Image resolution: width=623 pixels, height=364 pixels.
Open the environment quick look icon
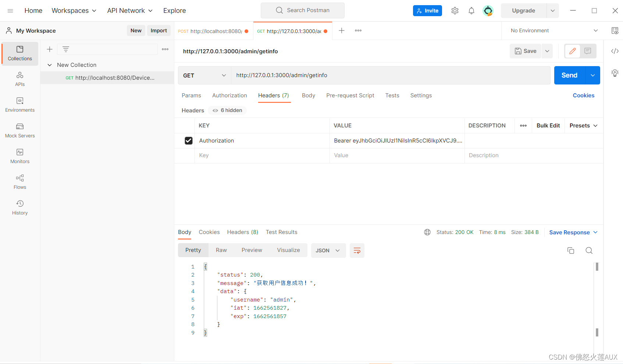pos(615,30)
